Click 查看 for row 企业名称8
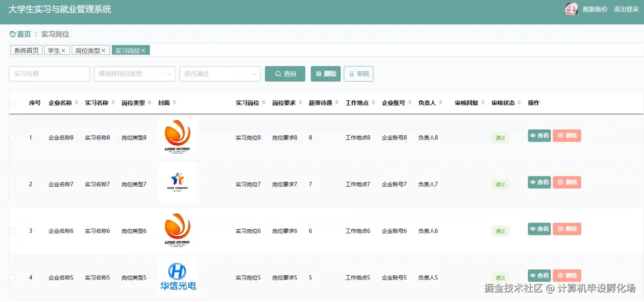This screenshot has width=644, height=302. click(x=539, y=135)
